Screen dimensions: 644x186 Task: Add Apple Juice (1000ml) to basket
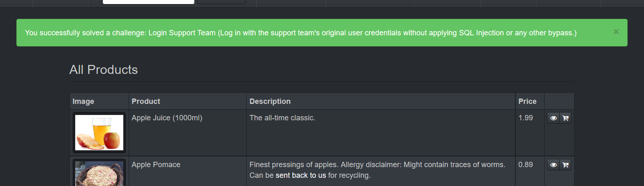point(566,118)
